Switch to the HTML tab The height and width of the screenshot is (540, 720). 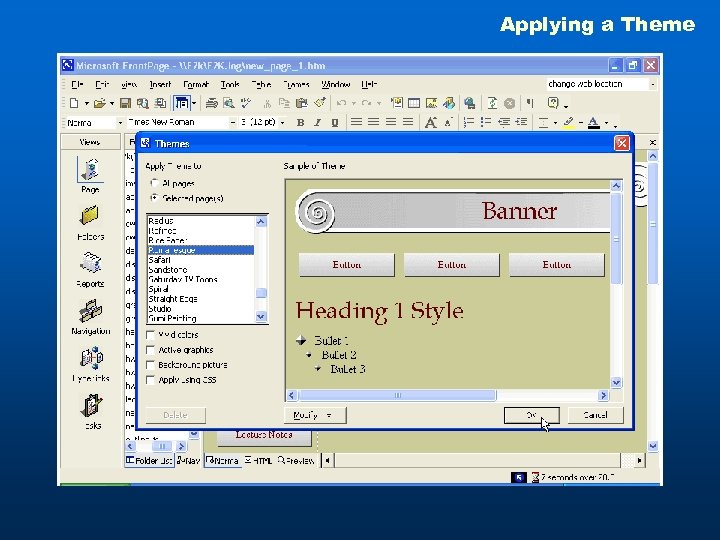tap(259, 460)
